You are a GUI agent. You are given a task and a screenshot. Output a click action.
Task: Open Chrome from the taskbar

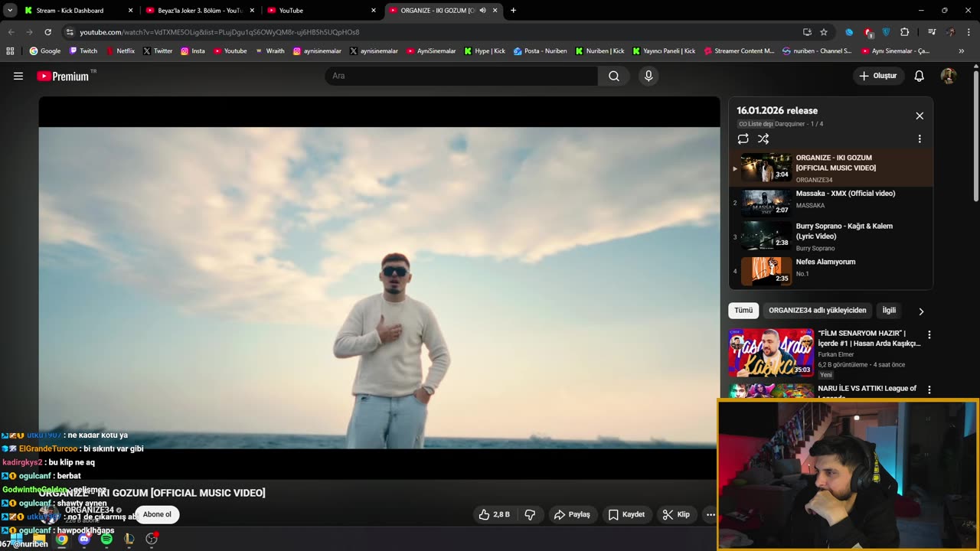click(62, 539)
